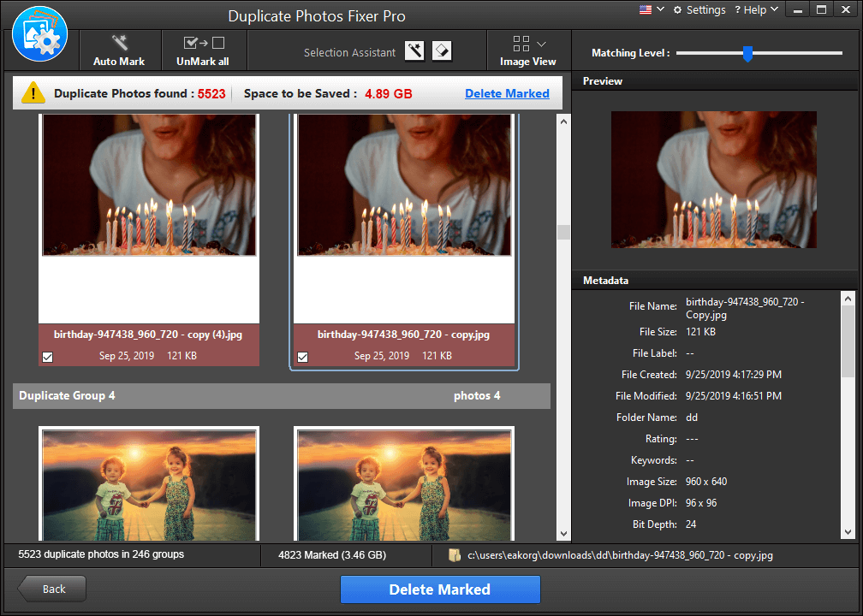This screenshot has height=616, width=863.
Task: Click the photo list scroll up arrow
Action: (x=563, y=121)
